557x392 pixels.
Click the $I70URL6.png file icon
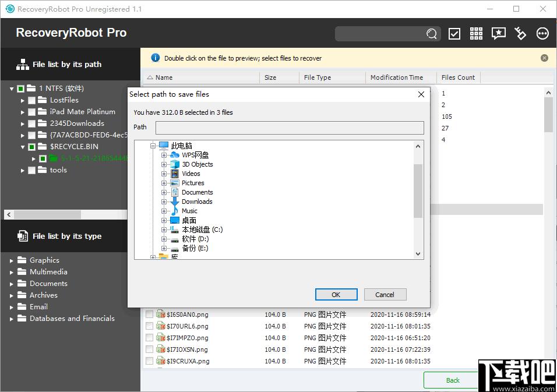tap(161, 326)
